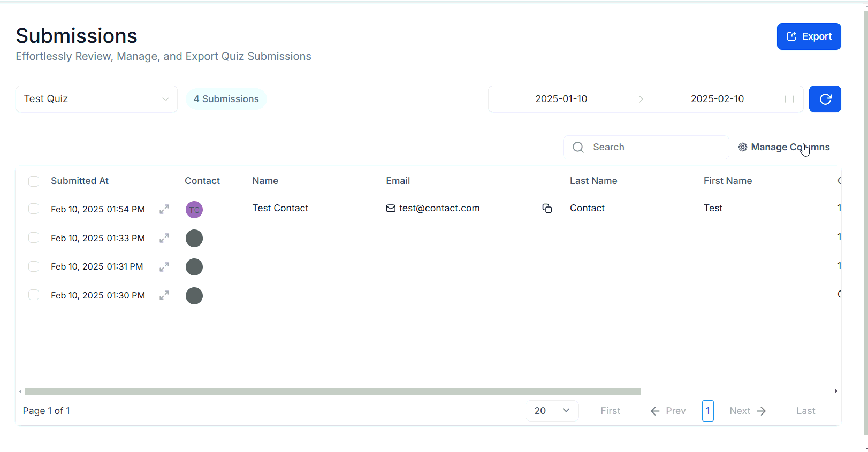Viewport: 868px width, 452px height.
Task: Click the Export button
Action: pos(809,36)
